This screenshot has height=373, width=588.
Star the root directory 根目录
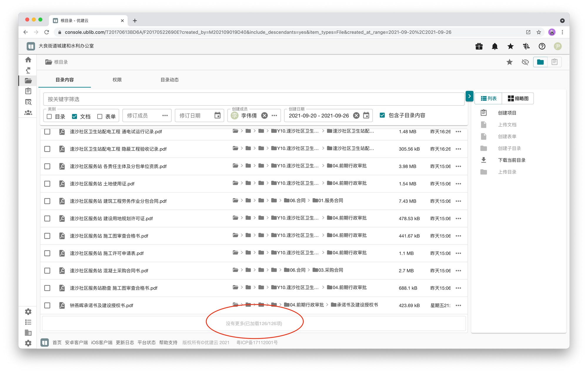510,62
